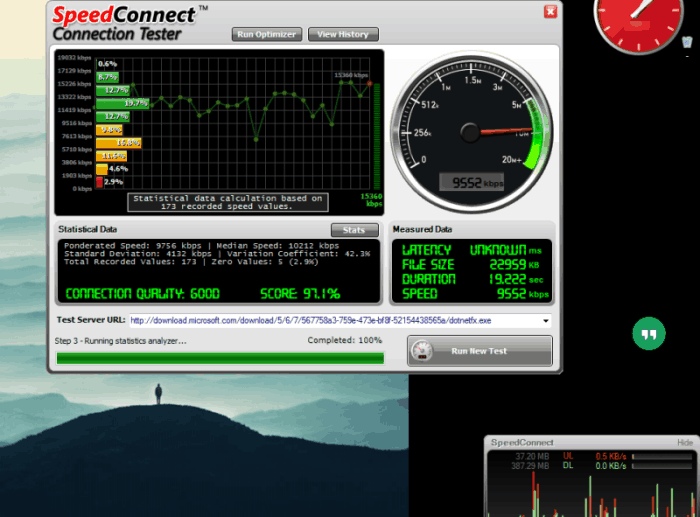This screenshot has height=517, width=700.
Task: Click the SCORE 97.1% text
Action: point(300,294)
